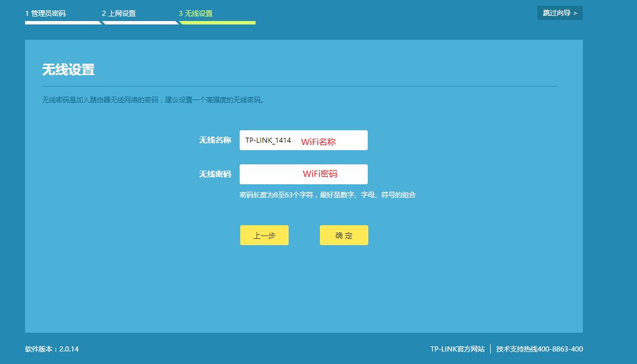The width and height of the screenshot is (637, 364).
Task: Click the 技术支持热线400-8863-400 hotline text
Action: tap(539, 349)
